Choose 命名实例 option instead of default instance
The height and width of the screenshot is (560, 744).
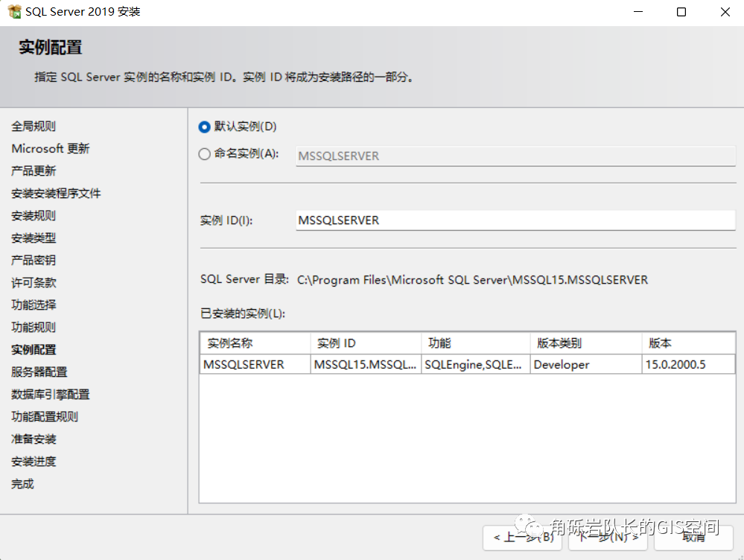[203, 154]
